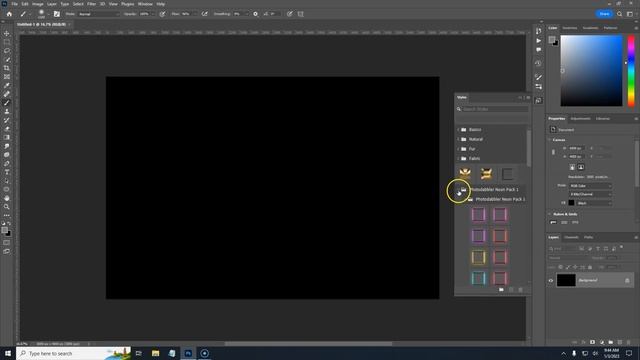Select the Move tool
Screen dimensions: 640x360
coord(7,33)
